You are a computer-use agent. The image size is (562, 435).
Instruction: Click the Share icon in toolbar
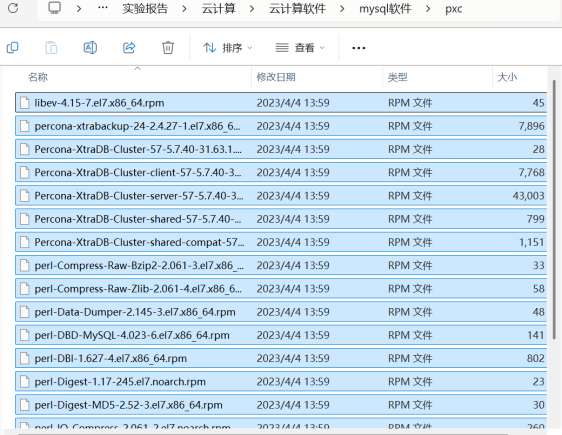[x=129, y=47]
